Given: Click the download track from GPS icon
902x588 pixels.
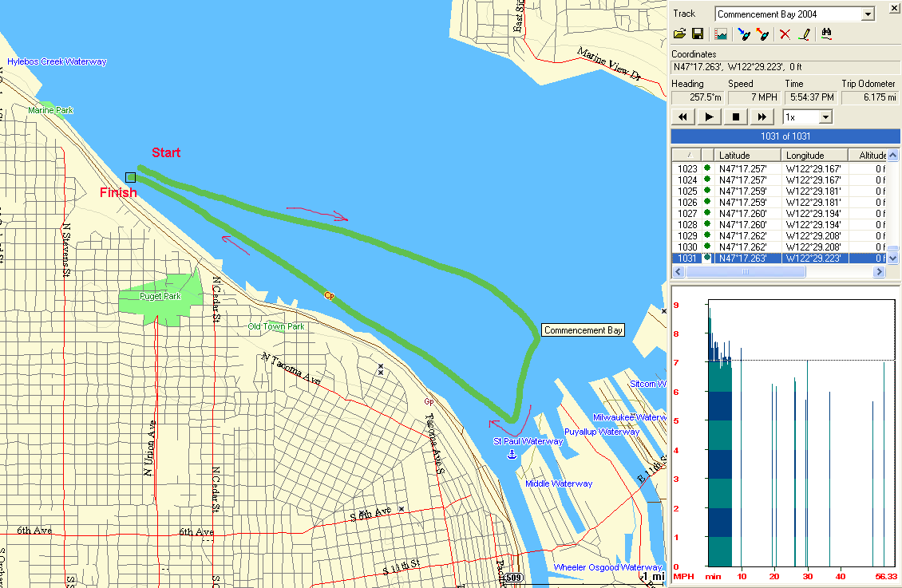Looking at the screenshot, I should pyautogui.click(x=744, y=34).
